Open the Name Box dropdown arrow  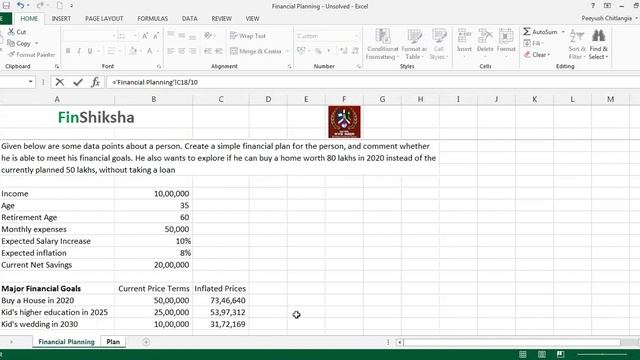[30, 82]
